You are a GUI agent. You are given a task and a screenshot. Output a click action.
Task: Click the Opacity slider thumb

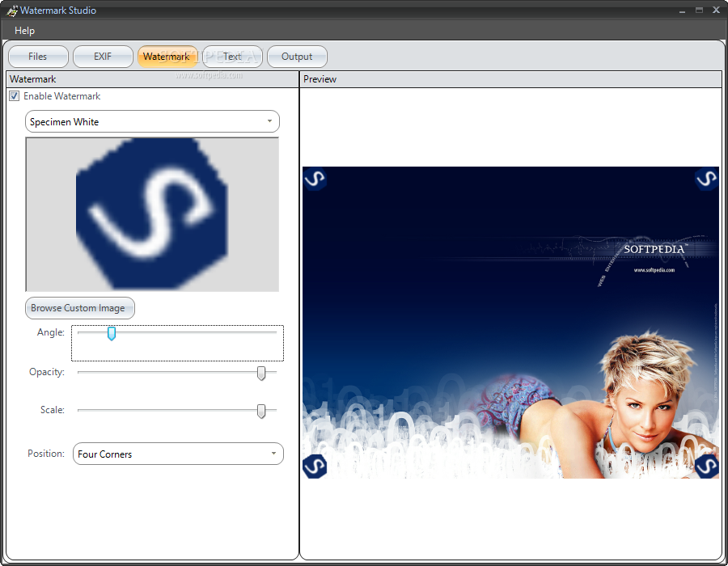261,373
